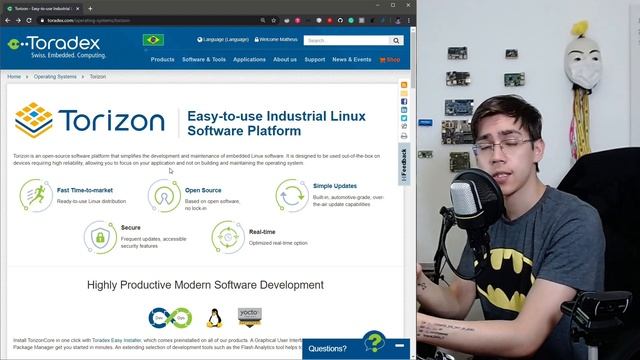Image resolution: width=640 pixels, height=360 pixels.
Task: Go to the Shop link
Action: click(390, 60)
